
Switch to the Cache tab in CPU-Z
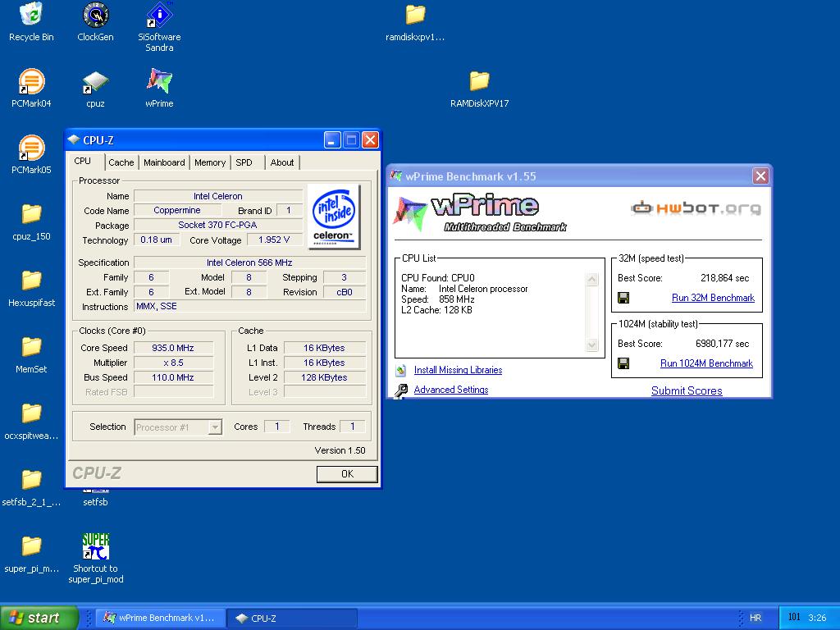pyautogui.click(x=121, y=162)
